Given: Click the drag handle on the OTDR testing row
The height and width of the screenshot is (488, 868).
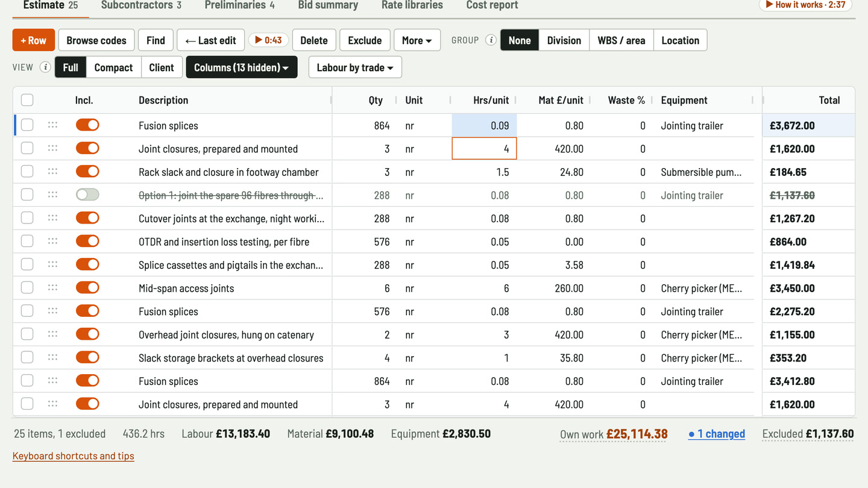Looking at the screenshot, I should click(x=52, y=242).
